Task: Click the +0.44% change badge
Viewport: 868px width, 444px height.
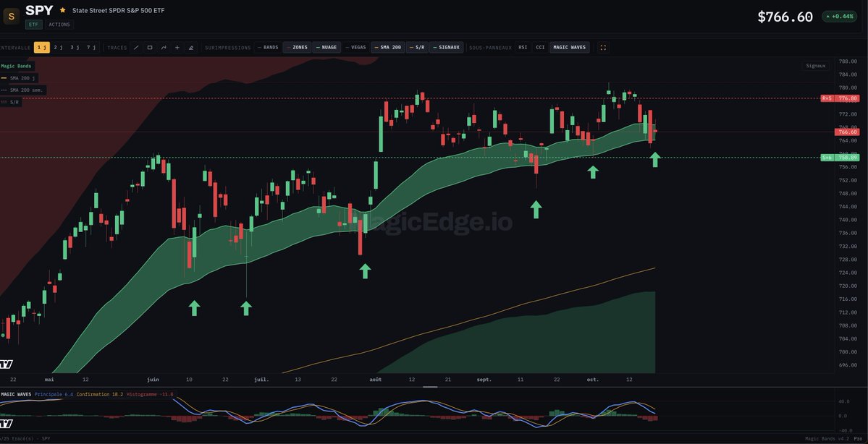Action: click(839, 17)
